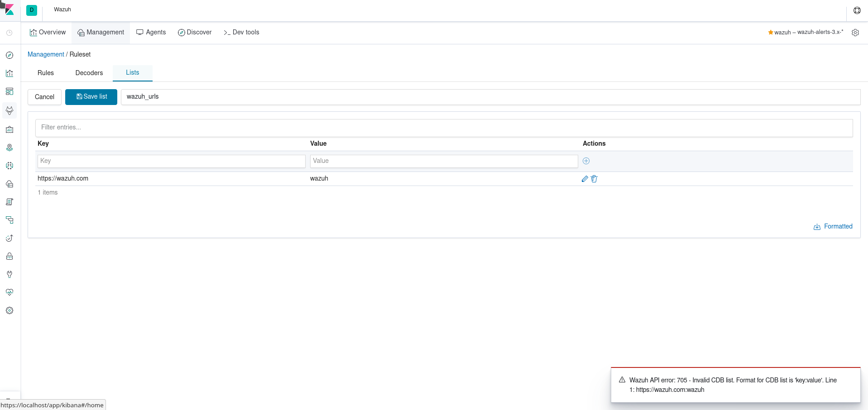Screen dimensions: 868x410
Task: Save the wazuh_urls list
Action: [x=91, y=97]
